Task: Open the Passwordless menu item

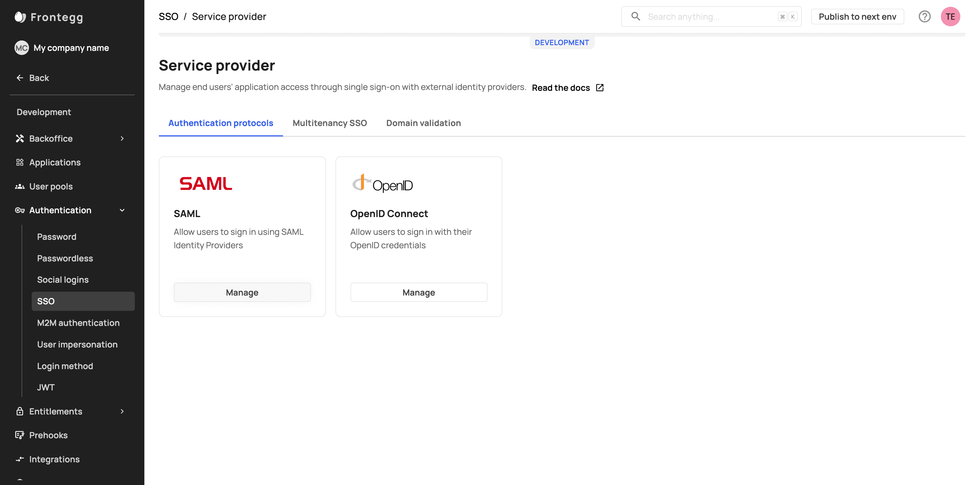Action: pyautogui.click(x=65, y=258)
